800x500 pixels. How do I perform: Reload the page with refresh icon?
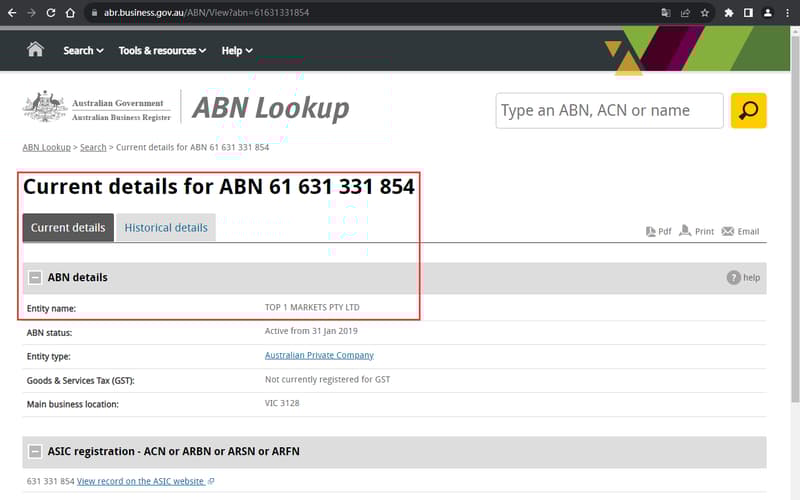(x=51, y=13)
